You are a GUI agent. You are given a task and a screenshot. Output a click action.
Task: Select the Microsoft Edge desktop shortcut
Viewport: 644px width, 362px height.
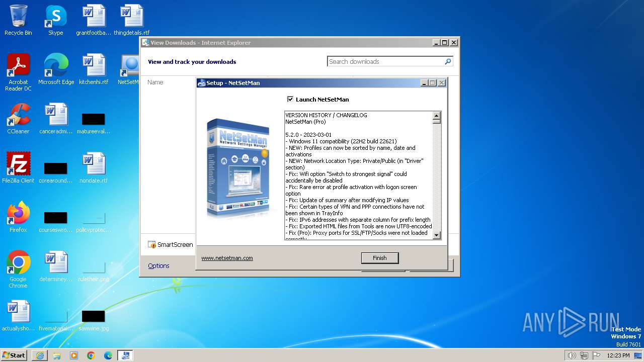(56, 69)
